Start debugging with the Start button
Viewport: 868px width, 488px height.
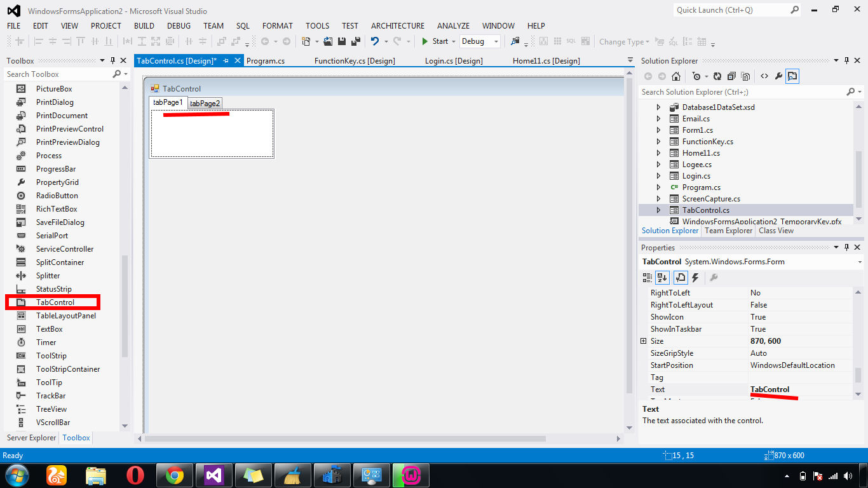(435, 41)
